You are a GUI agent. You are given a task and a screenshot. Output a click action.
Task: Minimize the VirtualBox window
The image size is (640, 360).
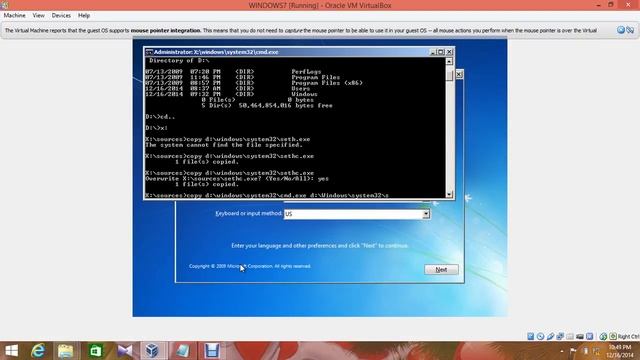(x=598, y=5)
